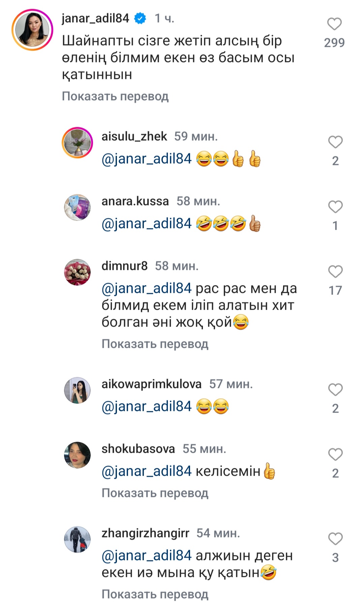Show translation under shokubasova's reply
364x607 pixels.
[x=155, y=493]
